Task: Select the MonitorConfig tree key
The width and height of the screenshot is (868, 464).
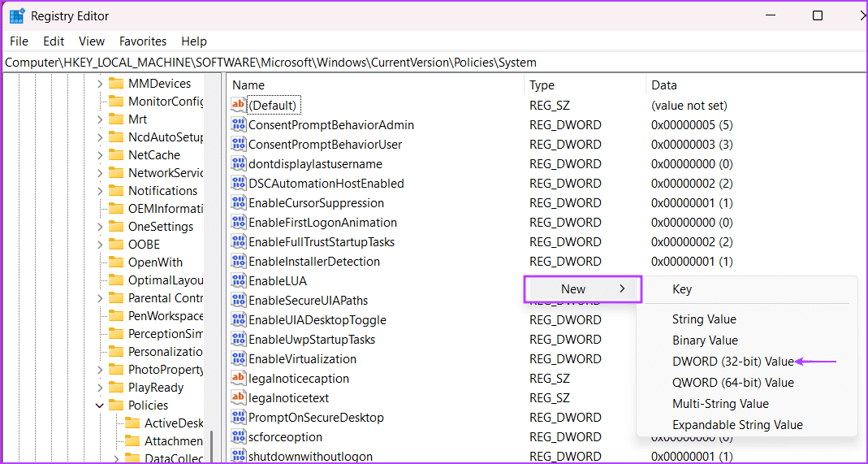Action: click(166, 102)
